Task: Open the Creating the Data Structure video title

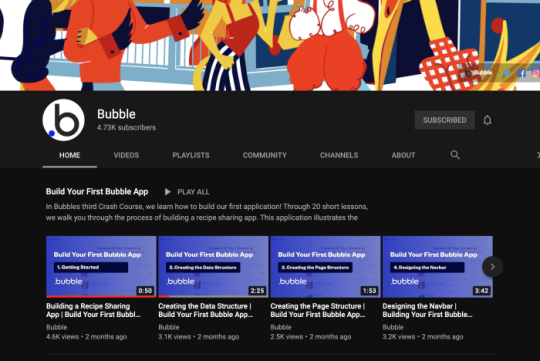Action: (206, 310)
